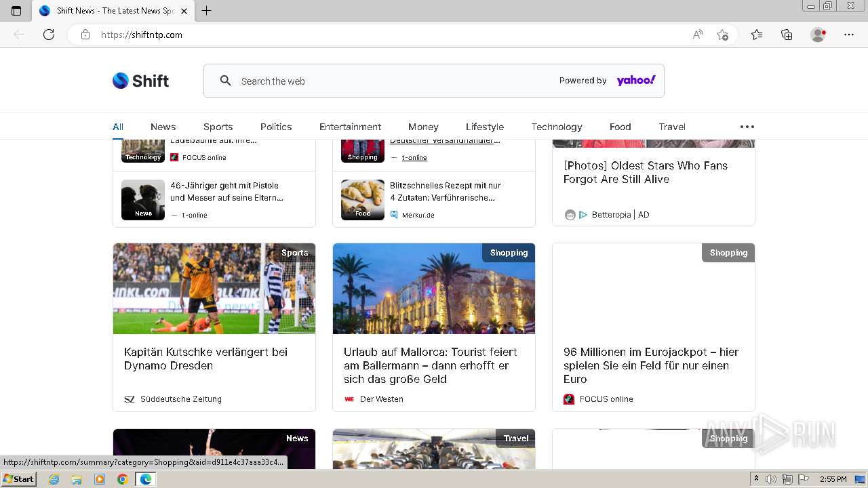
Task: Click FOCUS online source under Eurojackpot
Action: (606, 399)
